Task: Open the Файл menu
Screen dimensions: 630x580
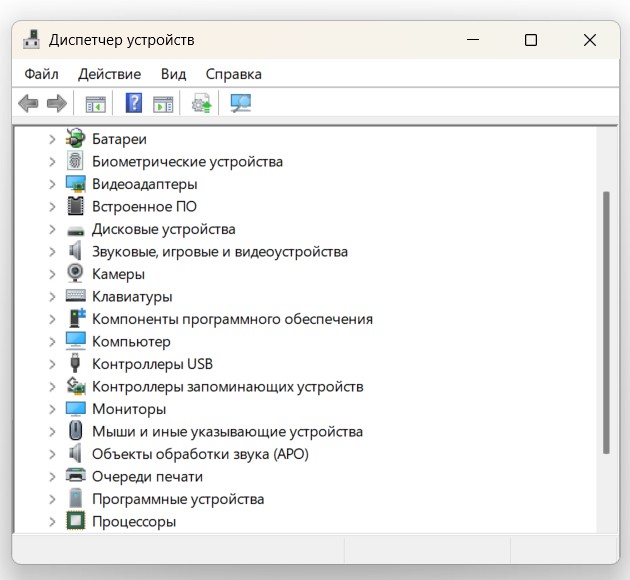Action: [x=41, y=74]
